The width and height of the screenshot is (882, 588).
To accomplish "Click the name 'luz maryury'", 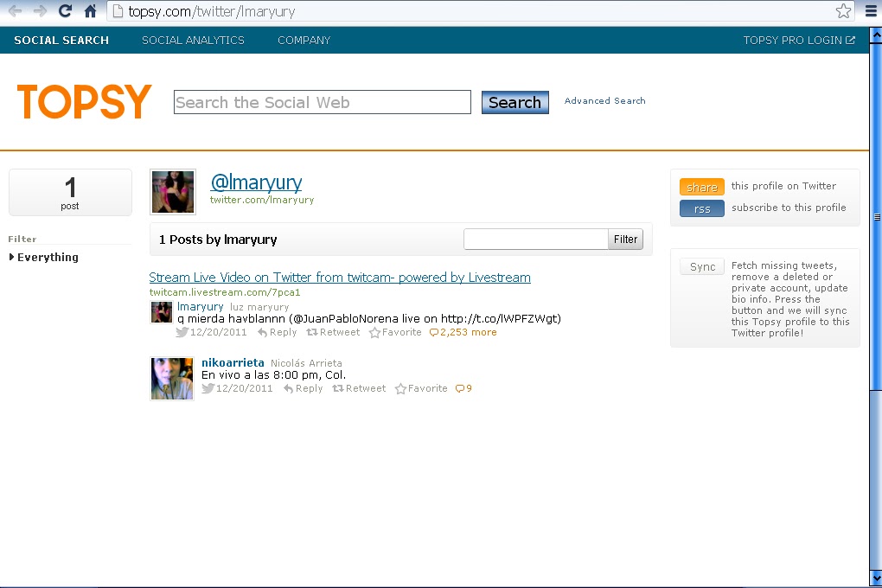I will 259,307.
